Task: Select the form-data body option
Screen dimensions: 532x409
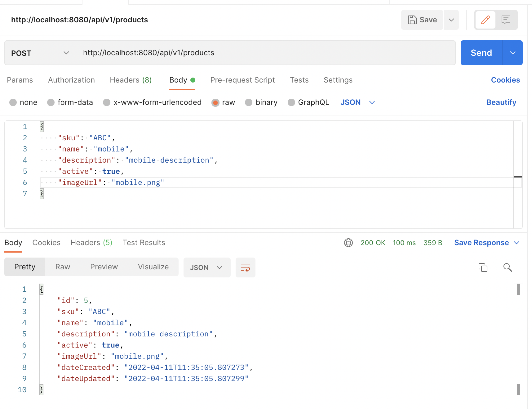Action: tap(51, 102)
